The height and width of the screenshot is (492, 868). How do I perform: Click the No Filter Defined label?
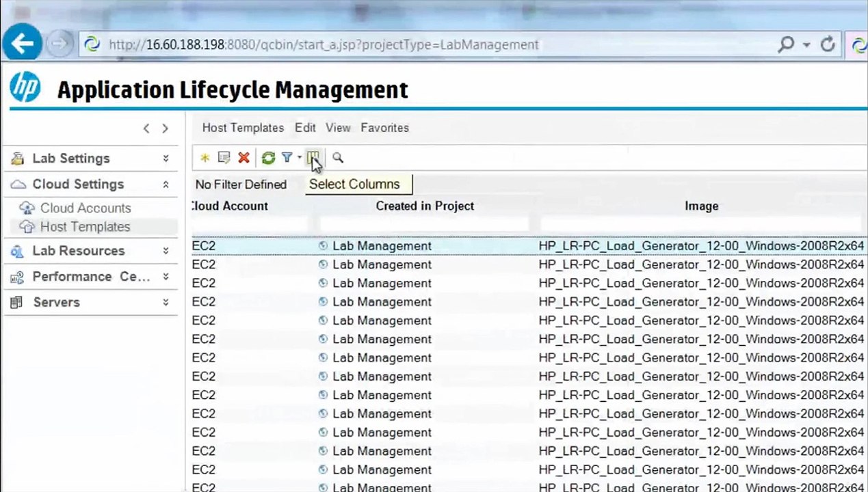(241, 184)
